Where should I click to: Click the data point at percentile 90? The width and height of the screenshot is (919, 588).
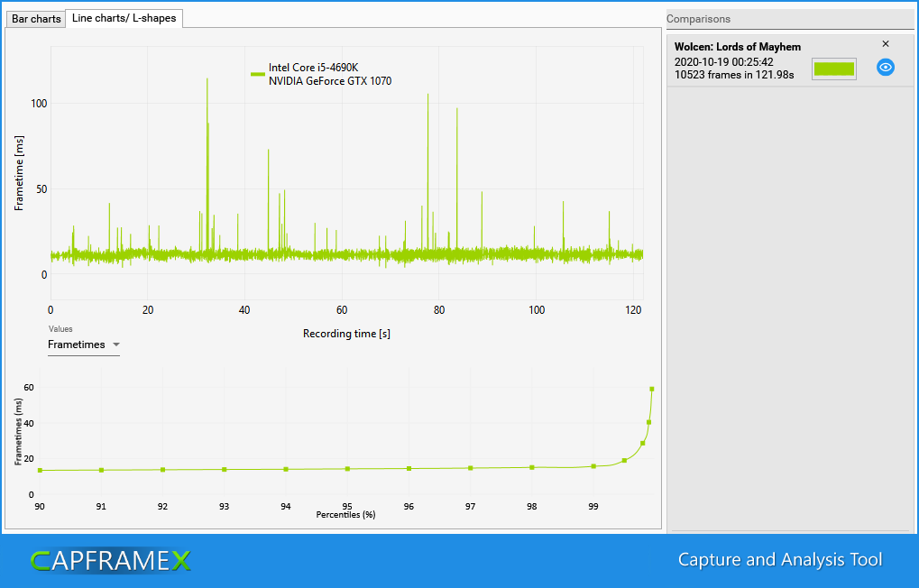pyautogui.click(x=40, y=470)
